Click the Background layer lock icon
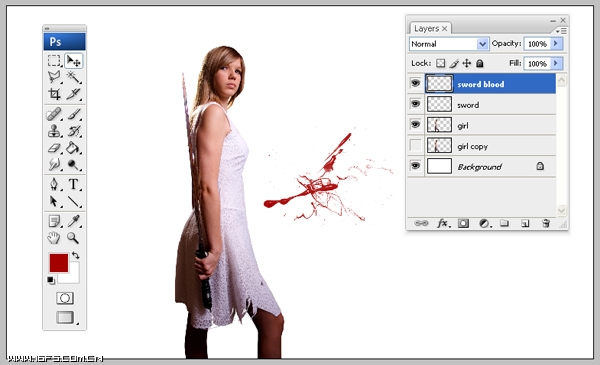The image size is (600, 365). (x=540, y=166)
